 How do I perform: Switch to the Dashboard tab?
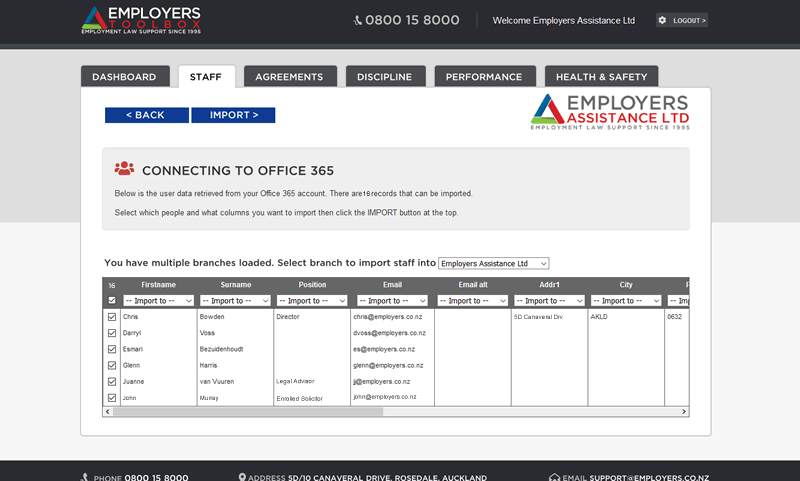pos(124,77)
